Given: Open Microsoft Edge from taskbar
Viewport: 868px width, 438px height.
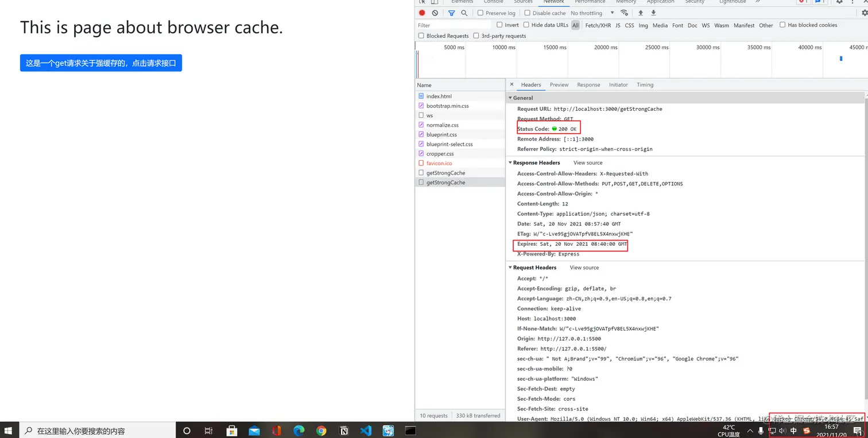Looking at the screenshot, I should [x=299, y=431].
